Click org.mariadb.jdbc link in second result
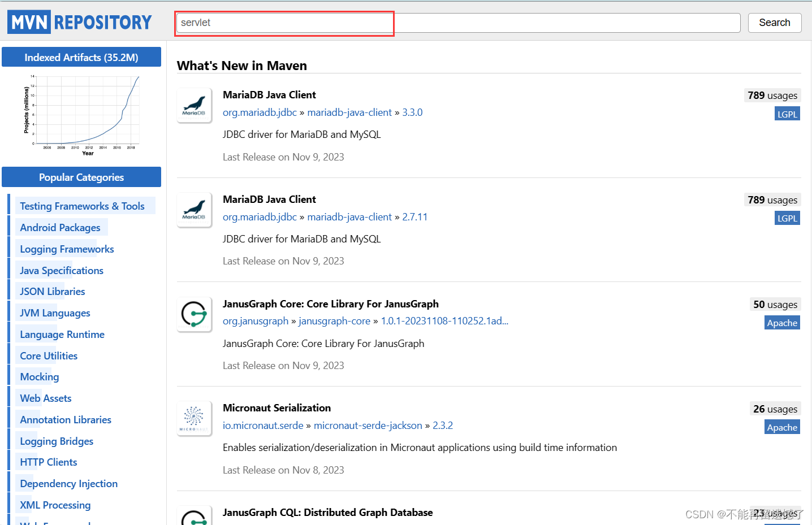The image size is (812, 525). pos(260,217)
